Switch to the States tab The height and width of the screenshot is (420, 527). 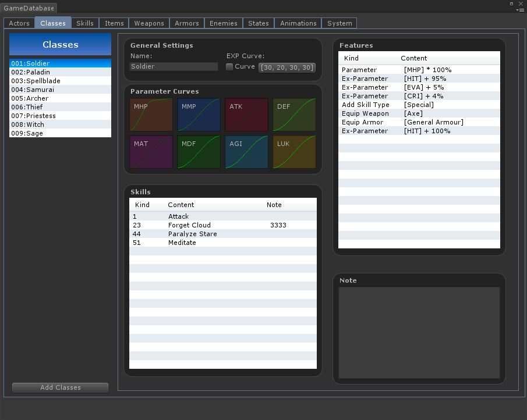pyautogui.click(x=259, y=23)
